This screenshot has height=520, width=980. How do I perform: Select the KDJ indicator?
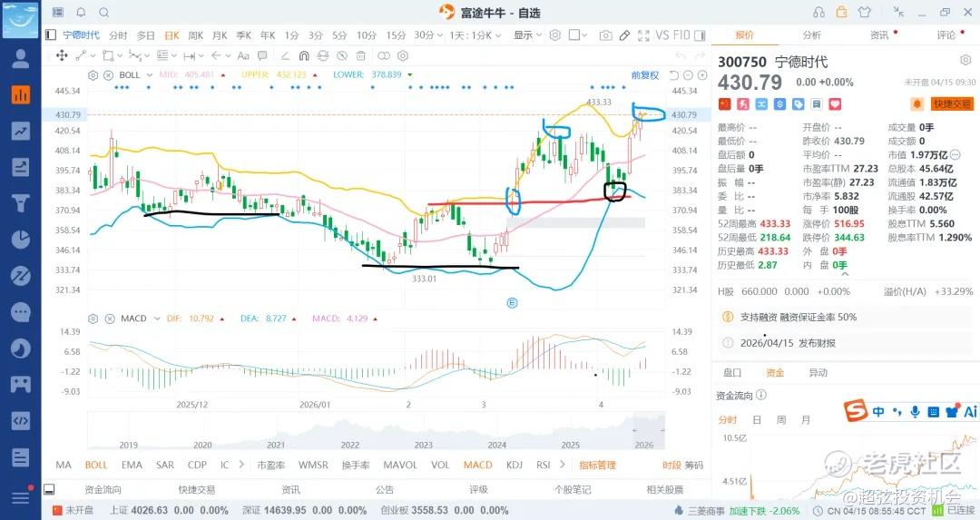(514, 465)
